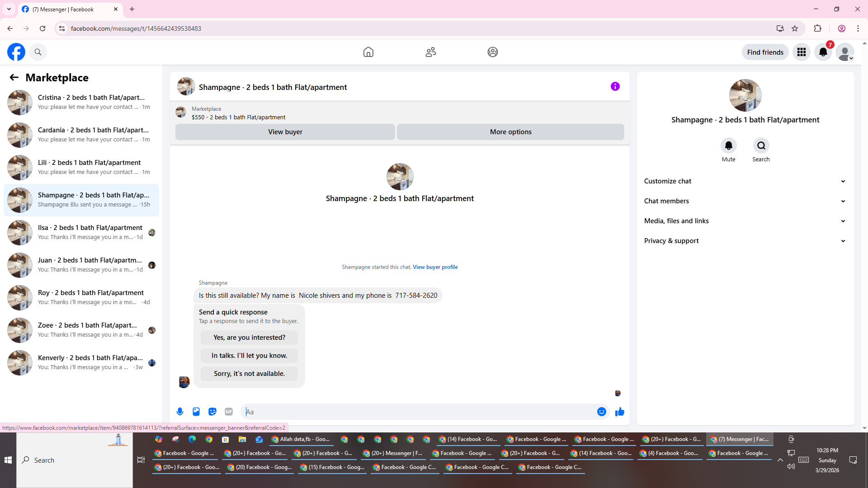Open the GIF picker icon
868x488 pixels.
pyautogui.click(x=229, y=412)
